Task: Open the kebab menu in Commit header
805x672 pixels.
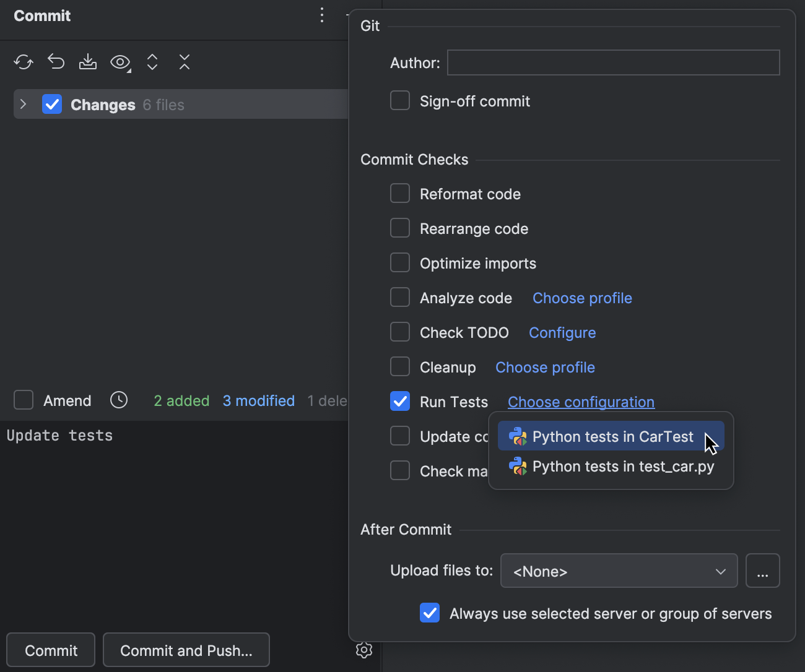Action: [x=321, y=15]
